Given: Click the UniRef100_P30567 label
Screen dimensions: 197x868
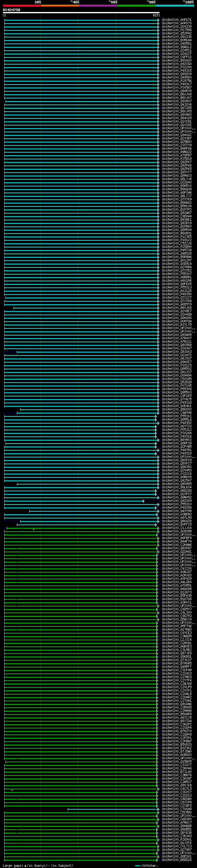Looking at the screenshot, I should click(177, 88).
